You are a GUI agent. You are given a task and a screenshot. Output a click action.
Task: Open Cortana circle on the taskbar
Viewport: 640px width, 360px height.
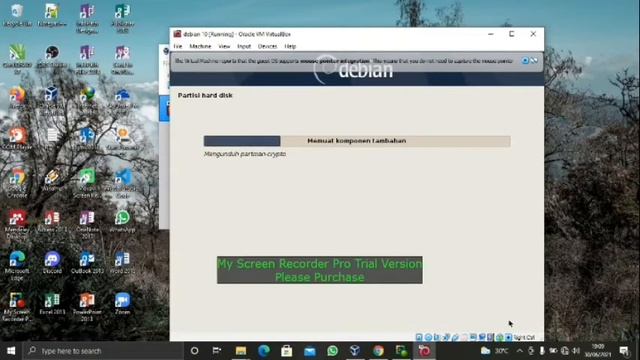click(x=194, y=351)
